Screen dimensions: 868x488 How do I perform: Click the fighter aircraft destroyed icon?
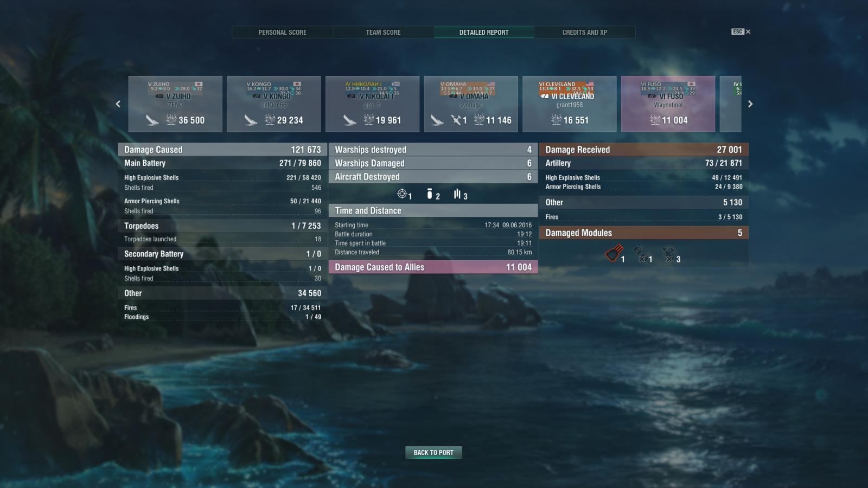402,194
